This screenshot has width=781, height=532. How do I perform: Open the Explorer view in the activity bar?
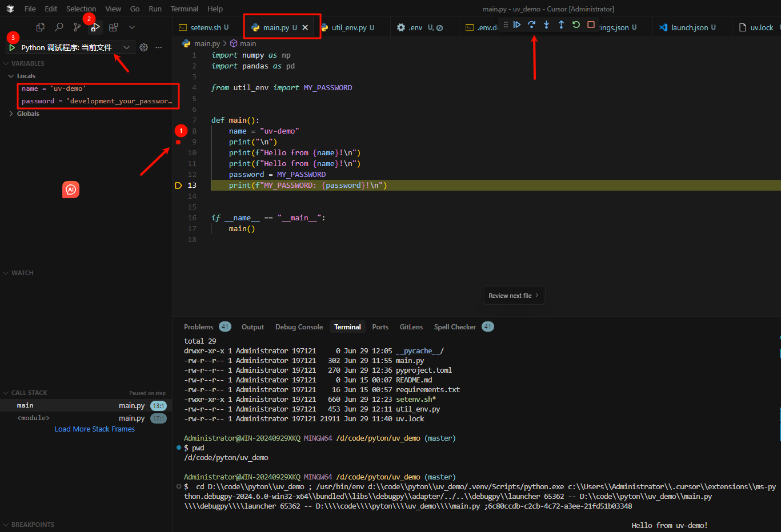40,27
